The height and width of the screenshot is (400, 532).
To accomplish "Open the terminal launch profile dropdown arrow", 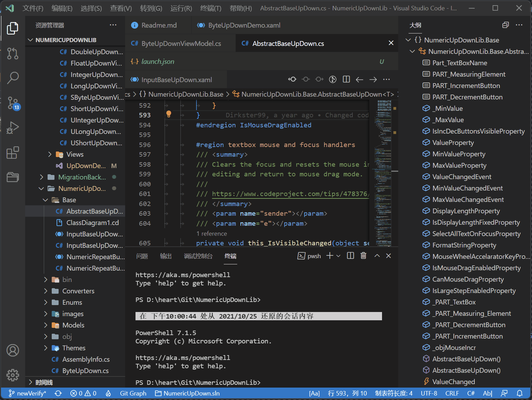I will (x=339, y=256).
